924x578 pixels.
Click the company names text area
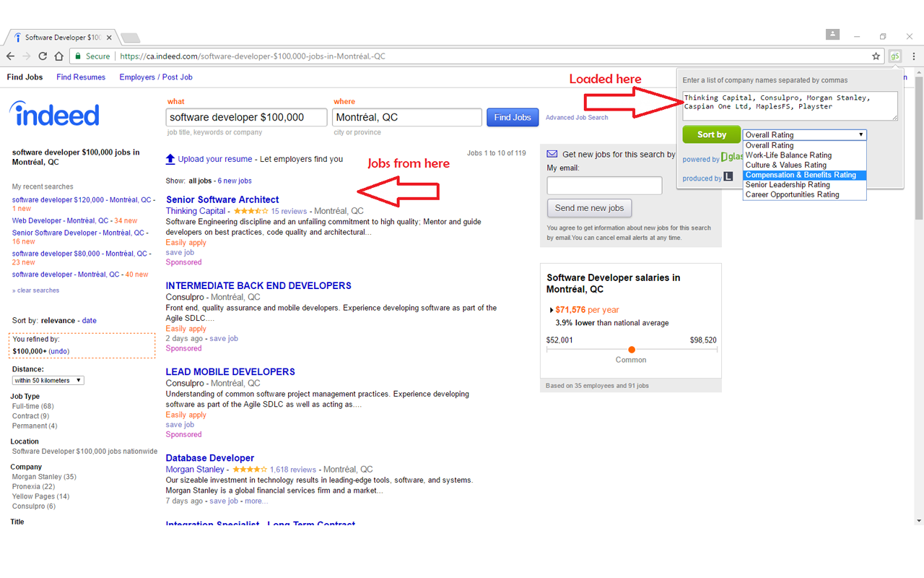790,105
